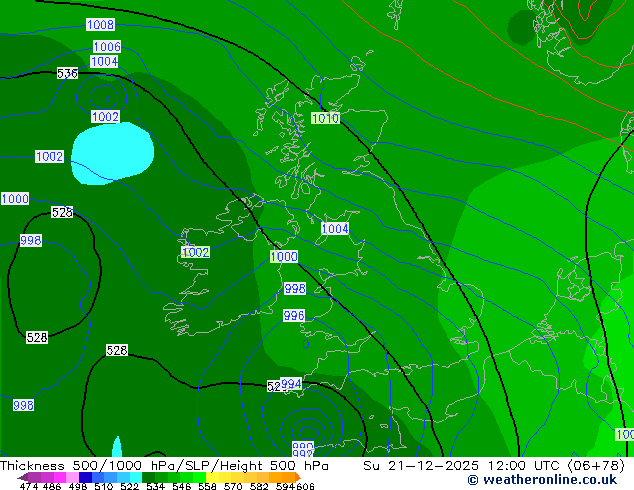This screenshot has height=490, width=634.
Task: Click the 474 value on the legend
Action: (29, 486)
